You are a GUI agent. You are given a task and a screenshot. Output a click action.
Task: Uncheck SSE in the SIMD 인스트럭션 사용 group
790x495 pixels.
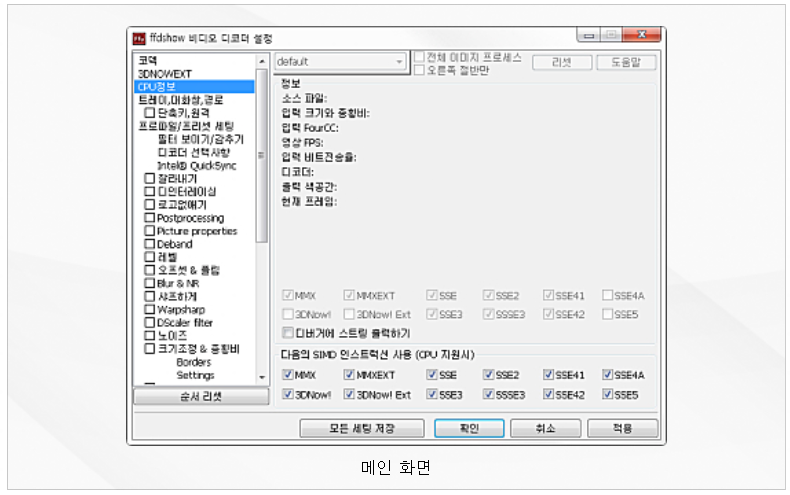tap(432, 375)
